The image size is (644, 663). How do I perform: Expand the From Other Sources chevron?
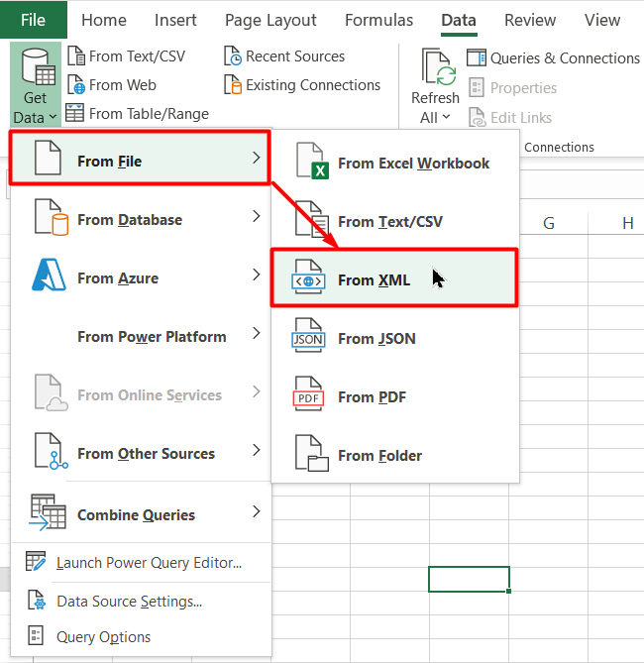click(257, 450)
